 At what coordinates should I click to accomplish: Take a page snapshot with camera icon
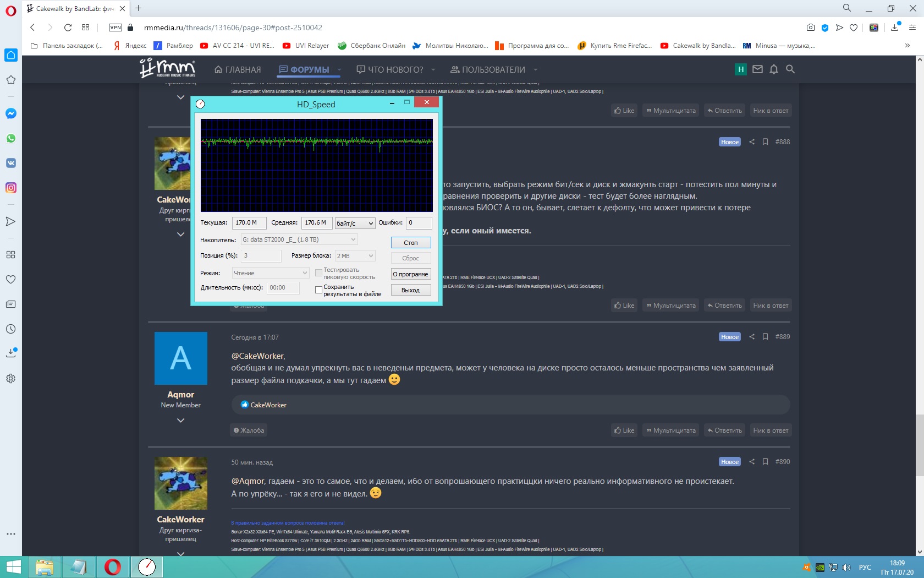811,28
